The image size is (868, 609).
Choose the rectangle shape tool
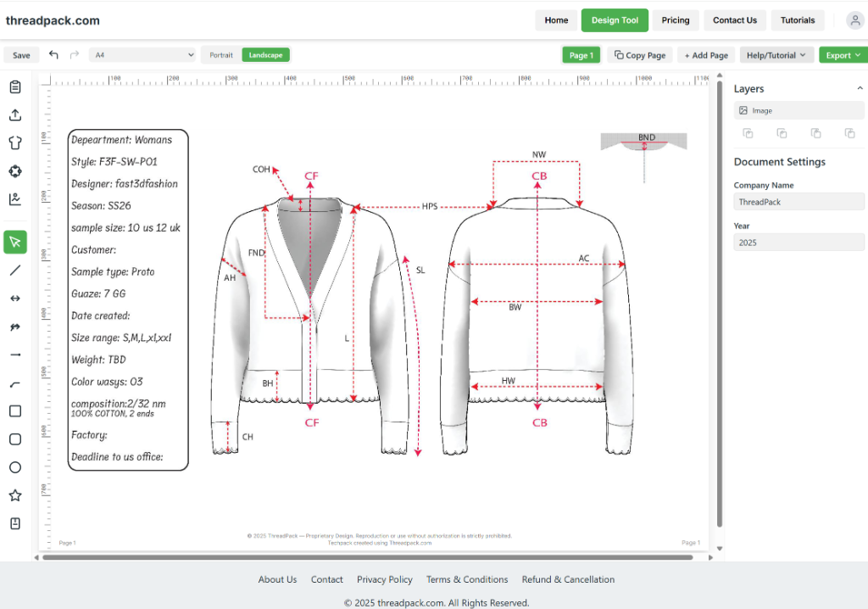[x=15, y=411]
